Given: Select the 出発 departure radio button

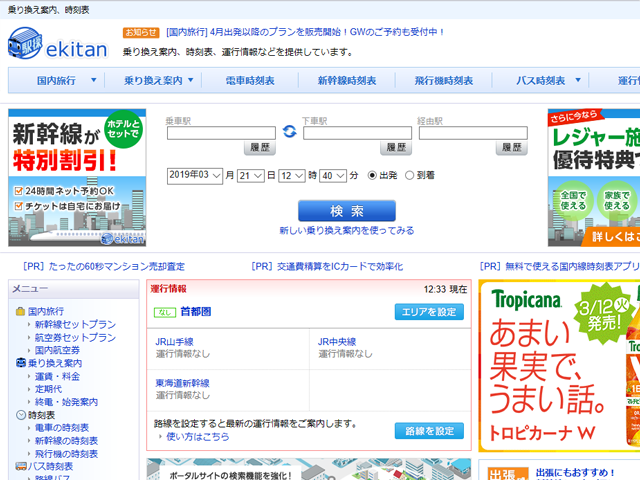Looking at the screenshot, I should tap(373, 175).
